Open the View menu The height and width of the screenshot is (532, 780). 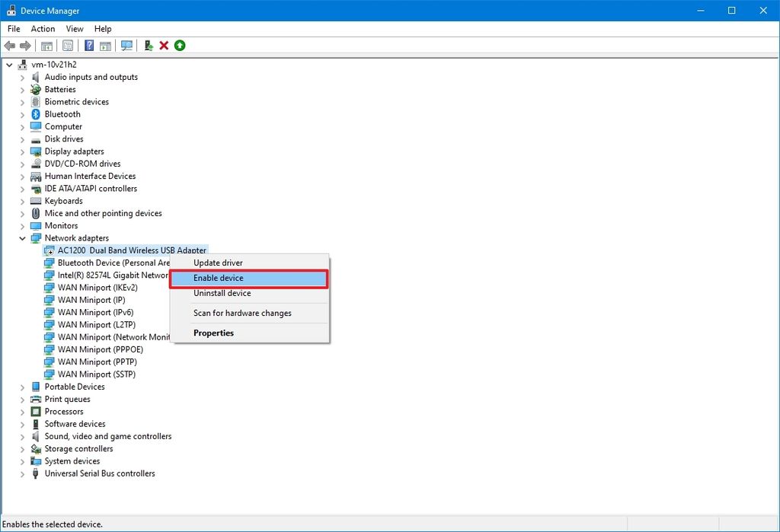coord(74,28)
